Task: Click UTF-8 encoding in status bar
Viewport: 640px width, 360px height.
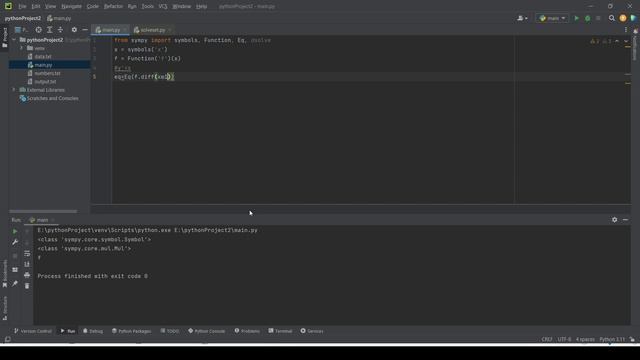Action: pyautogui.click(x=564, y=340)
